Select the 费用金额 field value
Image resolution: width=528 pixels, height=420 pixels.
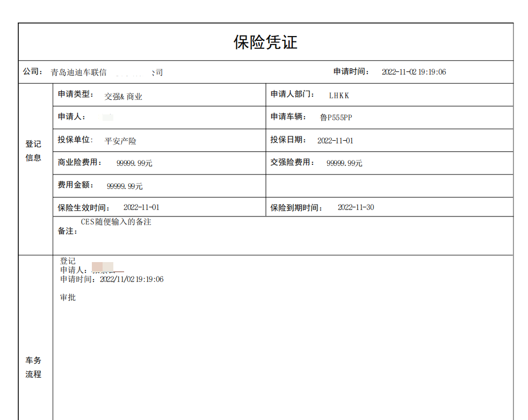tap(124, 186)
